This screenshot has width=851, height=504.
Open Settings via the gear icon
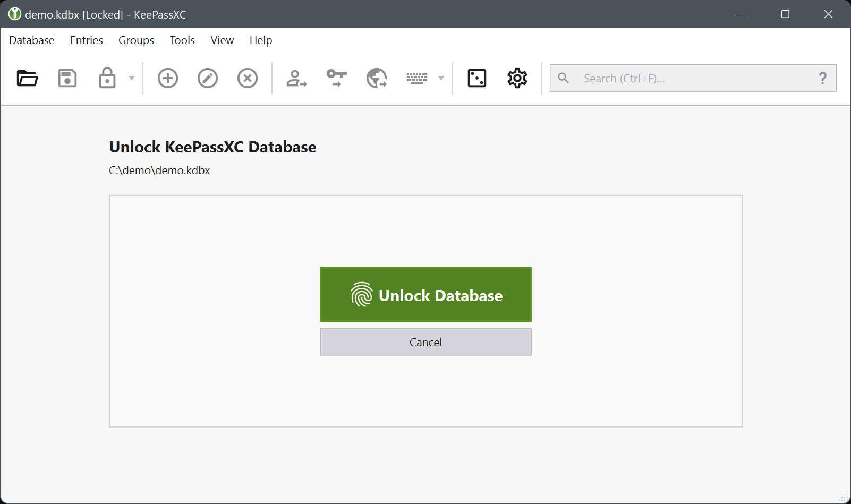(517, 78)
